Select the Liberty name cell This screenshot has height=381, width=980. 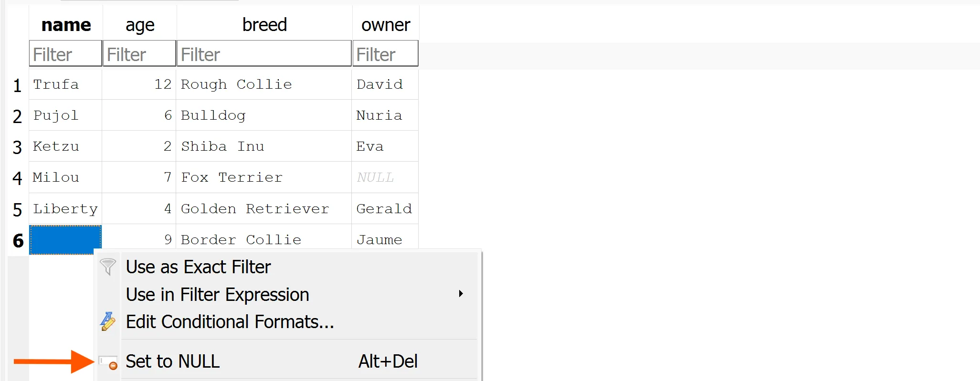(65, 209)
